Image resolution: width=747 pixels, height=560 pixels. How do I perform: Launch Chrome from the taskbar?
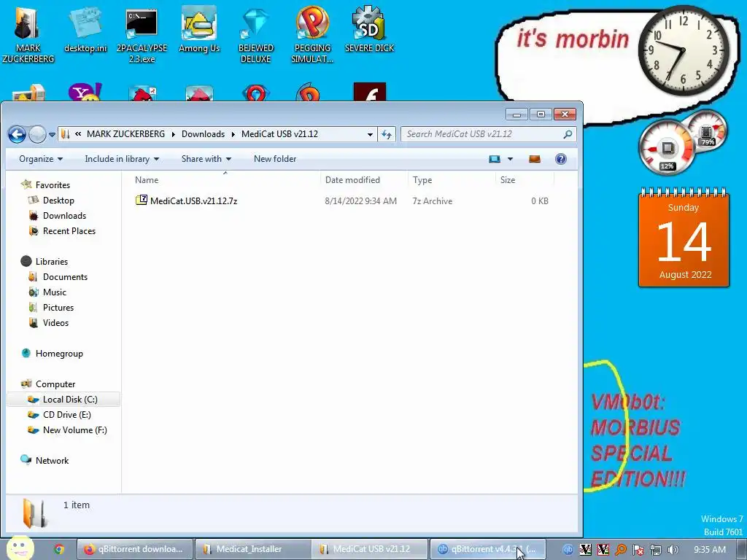[x=58, y=549]
